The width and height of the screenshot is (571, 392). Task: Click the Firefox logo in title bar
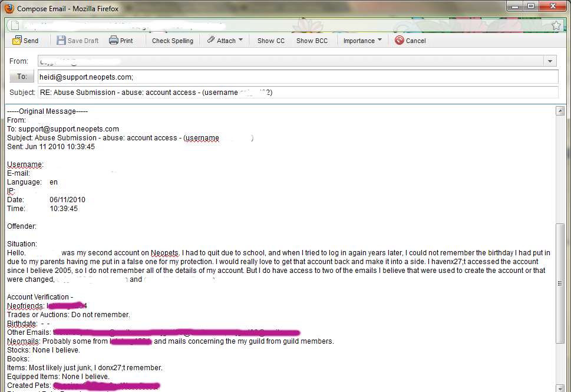(x=9, y=8)
